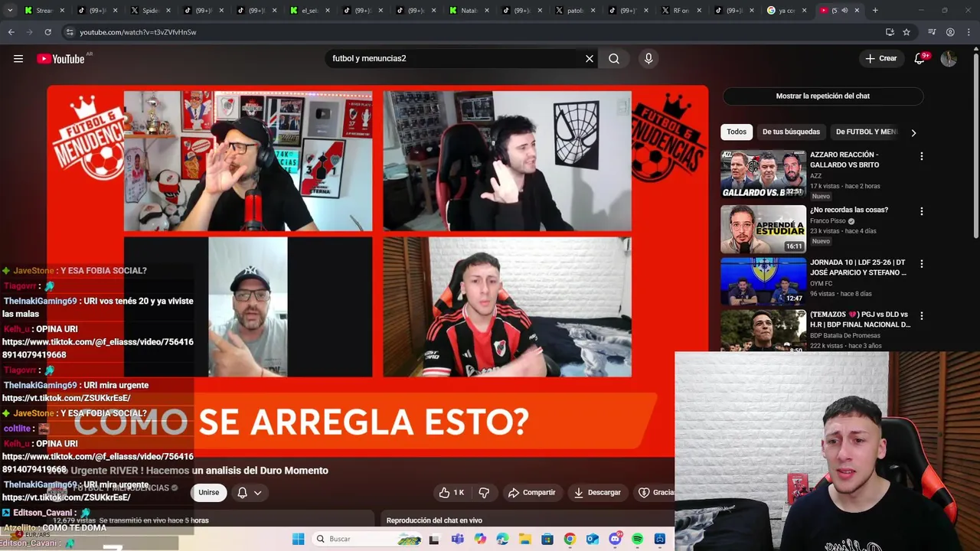Go to YouTube home via logo

pos(61,59)
